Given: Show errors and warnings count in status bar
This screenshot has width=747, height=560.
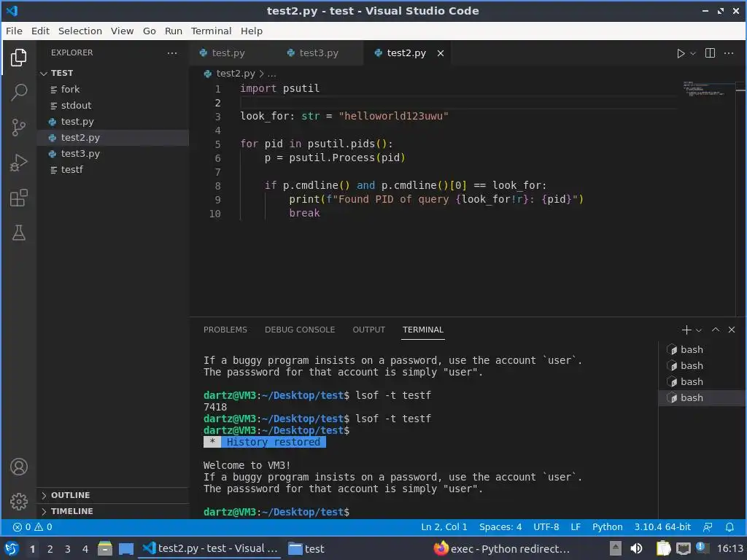Looking at the screenshot, I should pos(33,527).
